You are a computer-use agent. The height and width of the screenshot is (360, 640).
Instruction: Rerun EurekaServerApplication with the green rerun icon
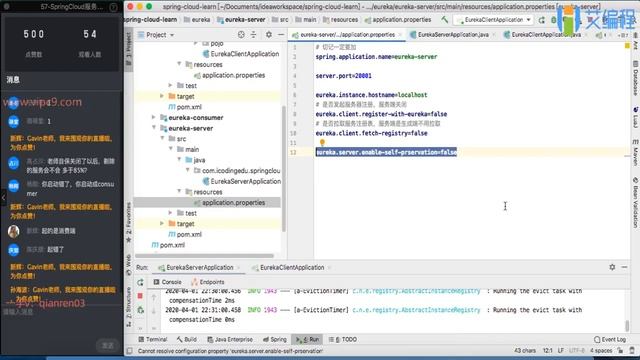140,282
